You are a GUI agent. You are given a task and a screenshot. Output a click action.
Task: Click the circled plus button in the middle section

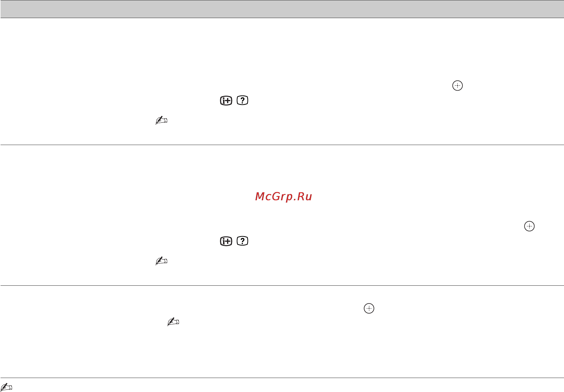coord(529,226)
